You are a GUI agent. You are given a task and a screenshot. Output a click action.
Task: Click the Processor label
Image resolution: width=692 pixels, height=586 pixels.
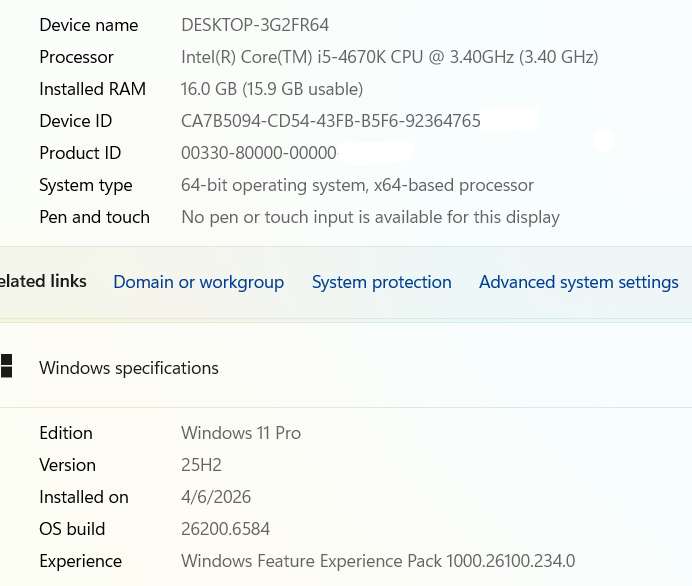coord(76,57)
